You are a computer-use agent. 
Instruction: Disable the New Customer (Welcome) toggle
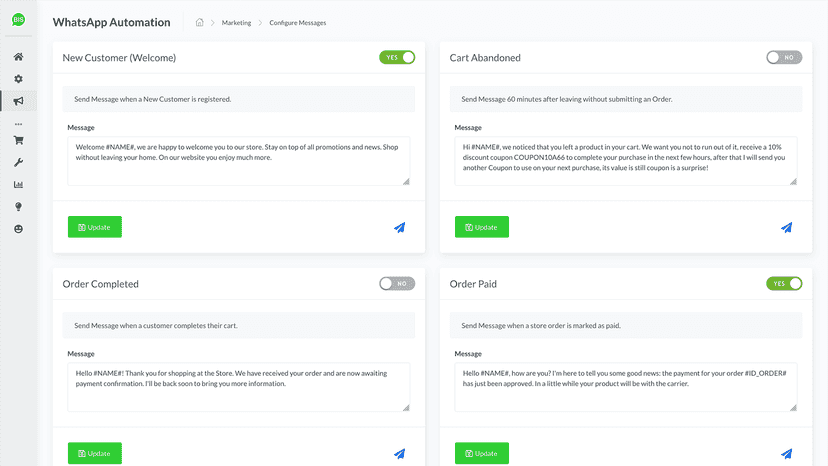[397, 57]
